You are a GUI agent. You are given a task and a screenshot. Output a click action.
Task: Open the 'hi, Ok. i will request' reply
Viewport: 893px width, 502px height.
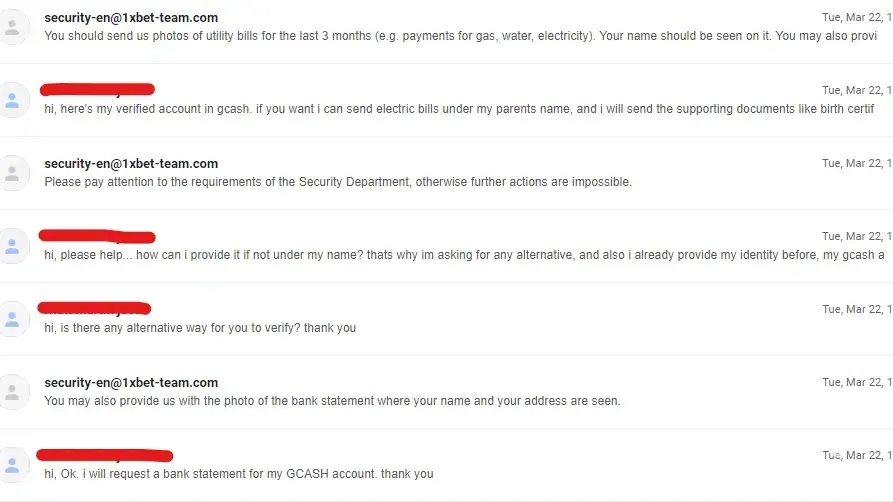click(239, 474)
